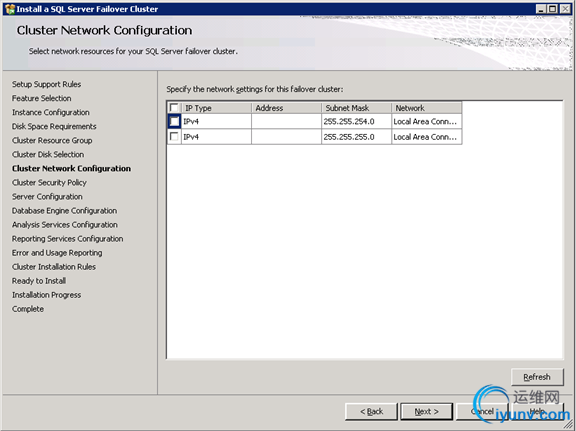The height and width of the screenshot is (431, 576).
Task: Click the SQL Server installer title bar icon
Action: (x=10, y=9)
